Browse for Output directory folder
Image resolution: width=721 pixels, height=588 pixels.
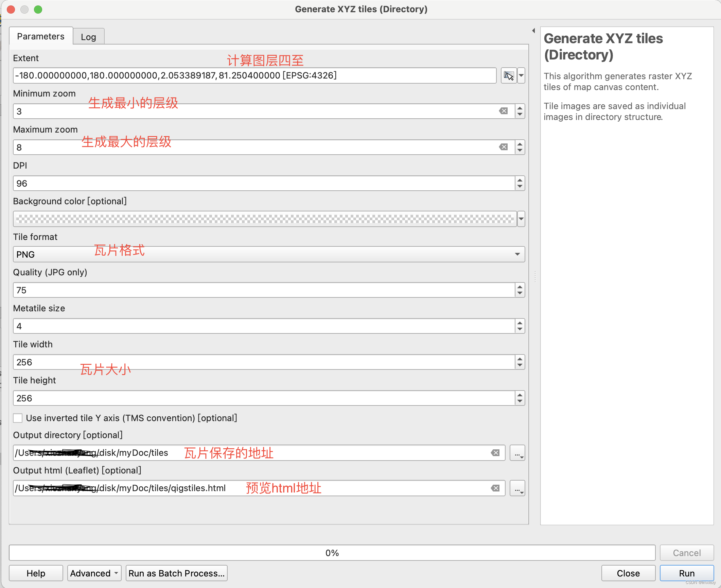click(517, 453)
